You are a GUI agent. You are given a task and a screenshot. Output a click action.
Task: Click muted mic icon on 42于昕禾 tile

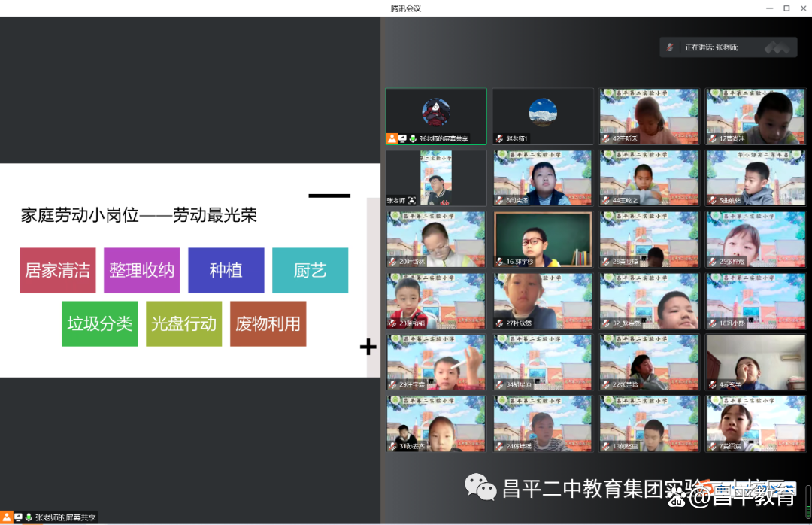click(x=605, y=138)
